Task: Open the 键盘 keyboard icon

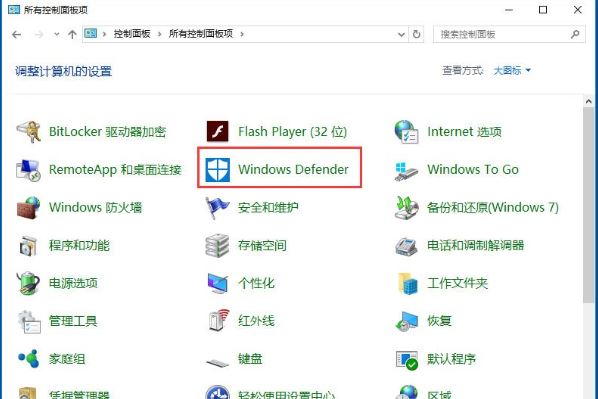Action: point(217,362)
